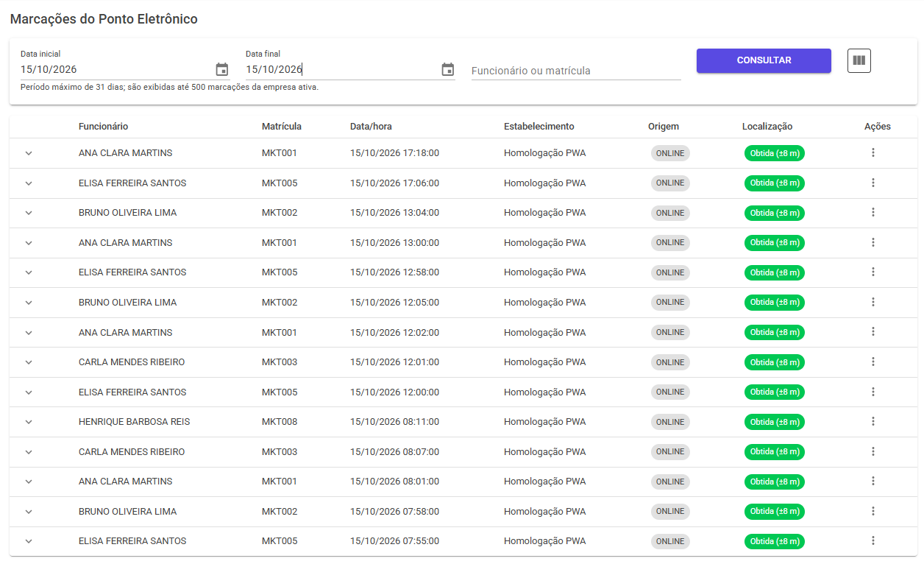
Task: Expand the 12:05:00 Bruno Oliveira Lima row
Action: pyautogui.click(x=29, y=303)
